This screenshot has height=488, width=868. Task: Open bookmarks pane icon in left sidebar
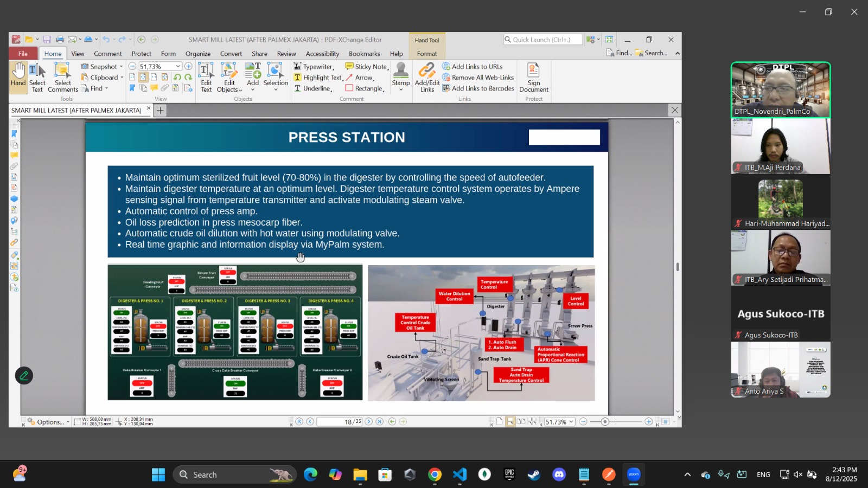[14, 133]
